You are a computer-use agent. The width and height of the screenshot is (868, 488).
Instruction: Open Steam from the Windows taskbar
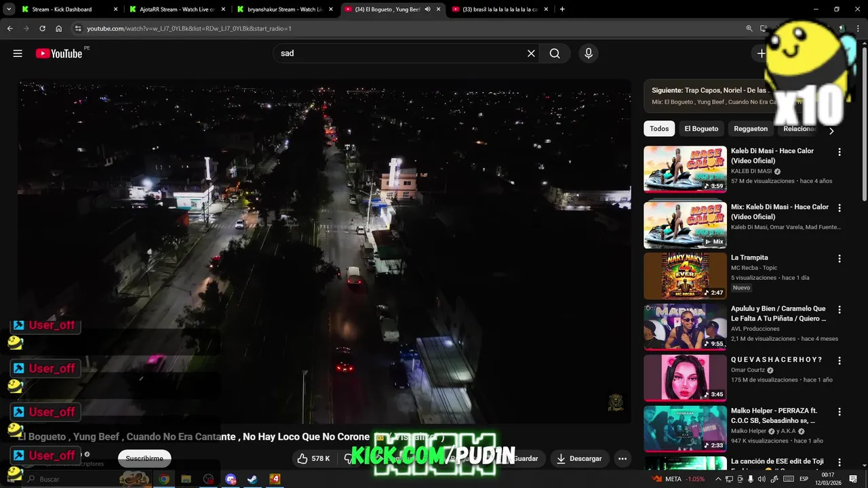(252, 479)
